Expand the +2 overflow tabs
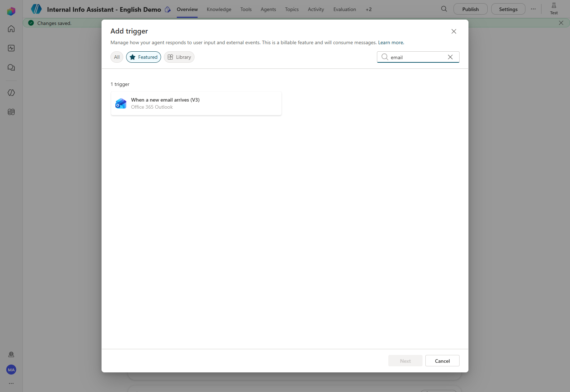The image size is (570, 392). coord(369,9)
